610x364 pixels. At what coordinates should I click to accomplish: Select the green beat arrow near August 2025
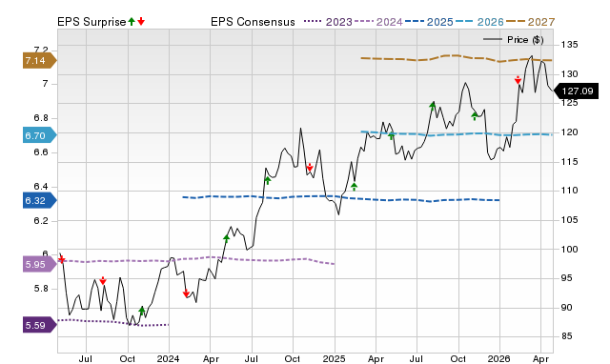[x=433, y=106]
